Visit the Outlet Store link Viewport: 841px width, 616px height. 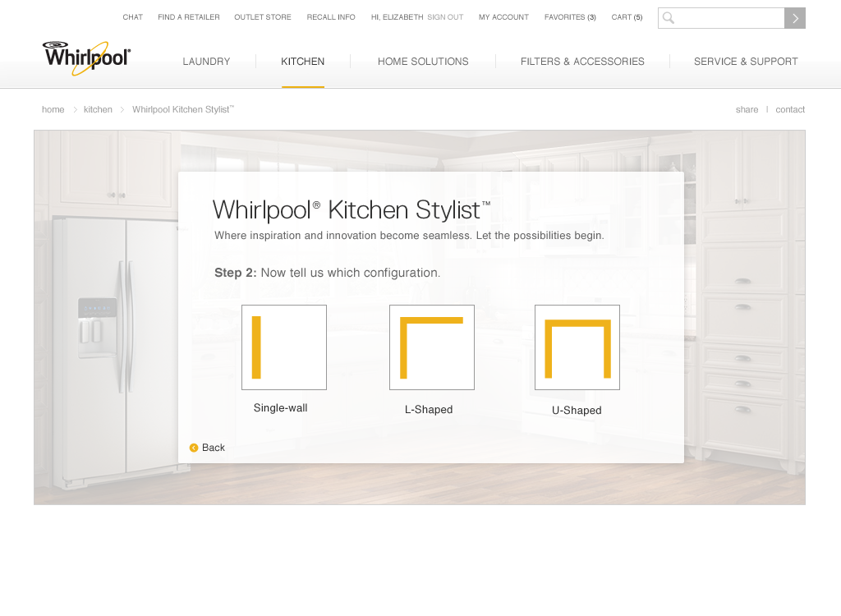pos(263,17)
